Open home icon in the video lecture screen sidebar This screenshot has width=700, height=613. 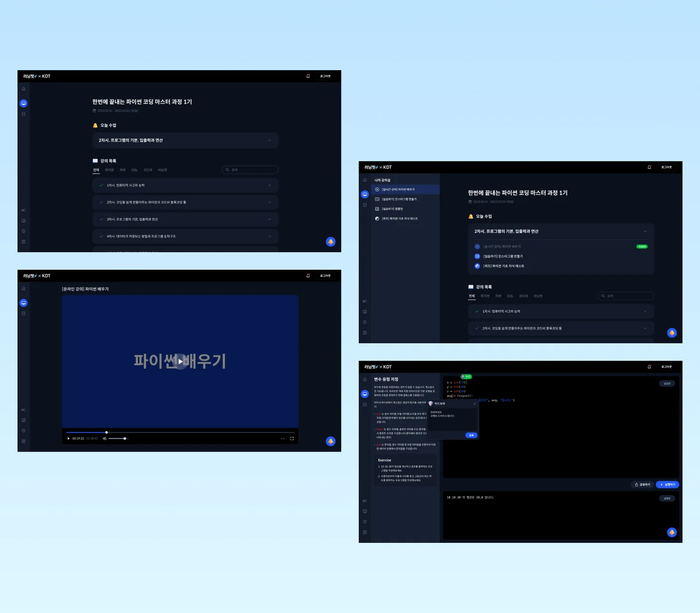pyautogui.click(x=23, y=288)
